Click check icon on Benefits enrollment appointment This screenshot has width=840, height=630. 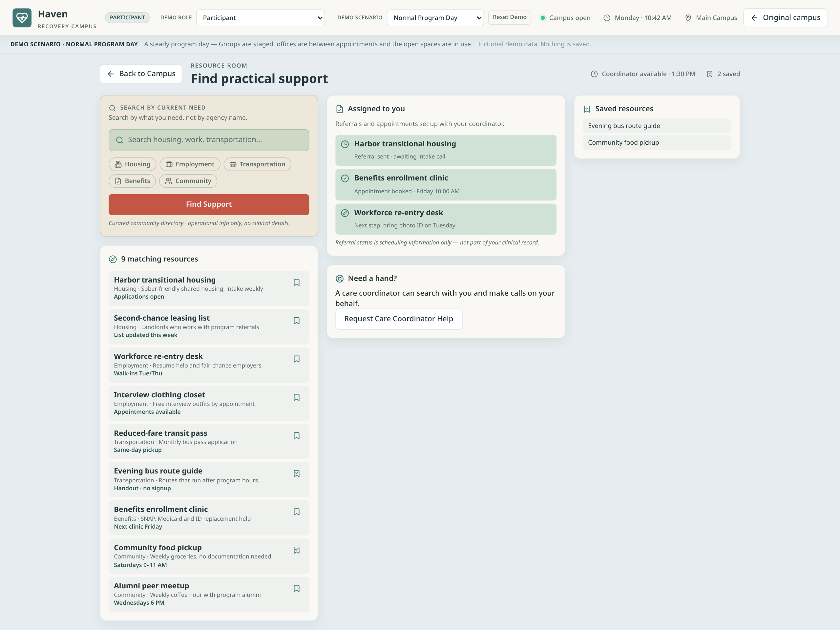click(345, 178)
